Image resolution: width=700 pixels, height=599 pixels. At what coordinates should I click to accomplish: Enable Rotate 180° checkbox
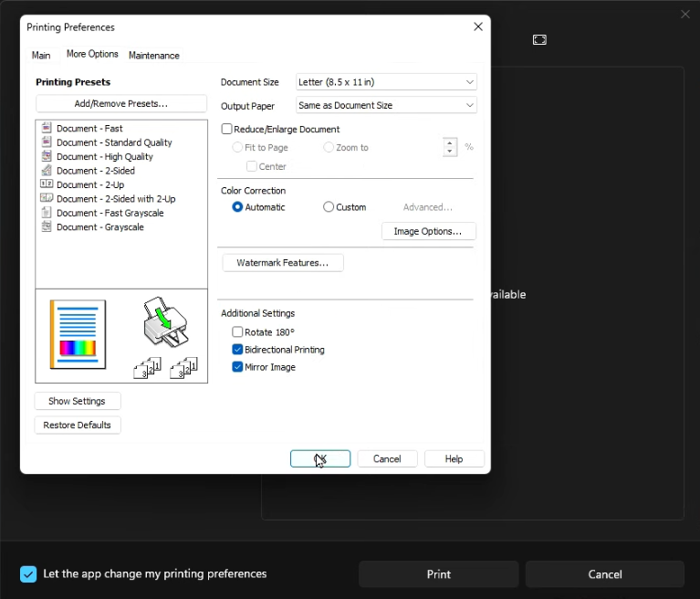tap(237, 331)
